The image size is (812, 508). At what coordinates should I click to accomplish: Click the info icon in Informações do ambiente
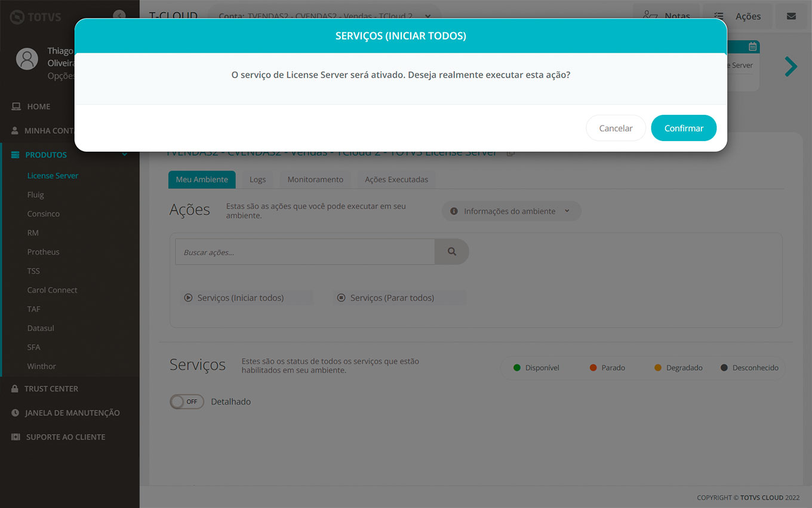pos(454,211)
